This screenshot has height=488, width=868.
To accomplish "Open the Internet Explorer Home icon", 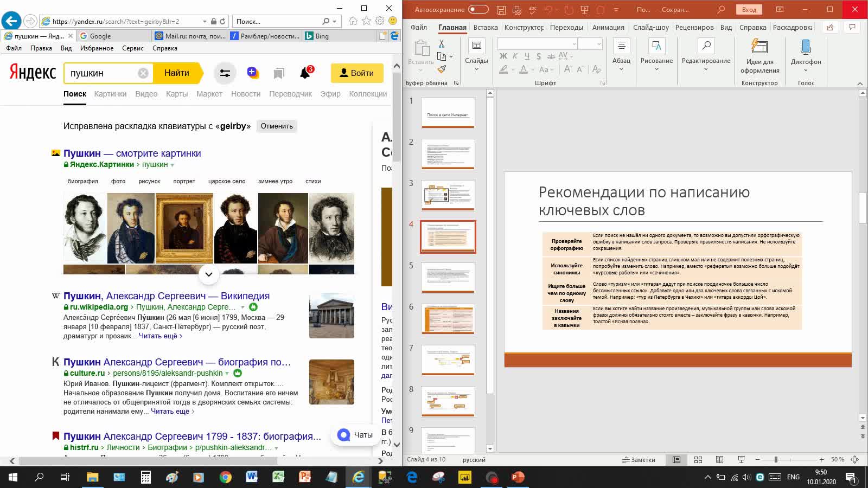I will coord(353,21).
